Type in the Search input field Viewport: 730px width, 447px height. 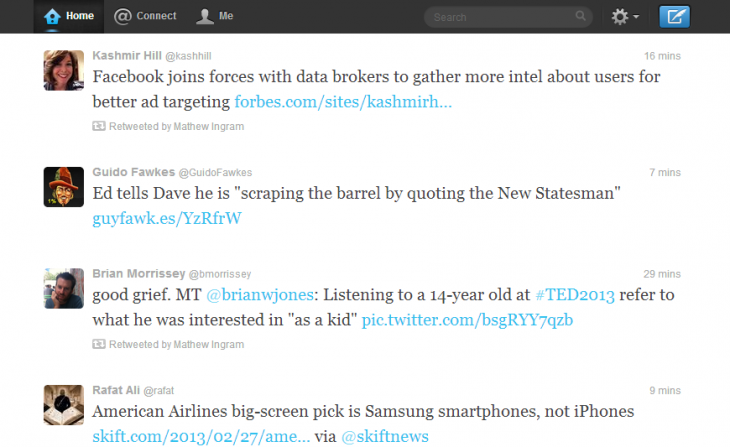click(495, 17)
